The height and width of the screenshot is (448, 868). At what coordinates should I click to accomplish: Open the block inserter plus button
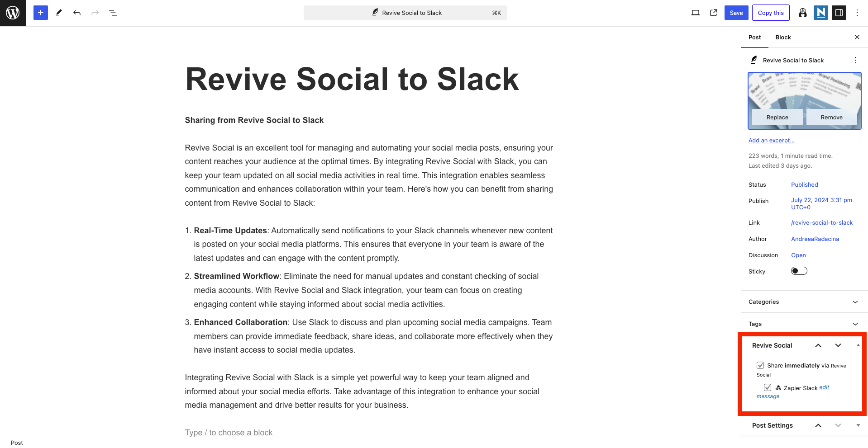[41, 13]
